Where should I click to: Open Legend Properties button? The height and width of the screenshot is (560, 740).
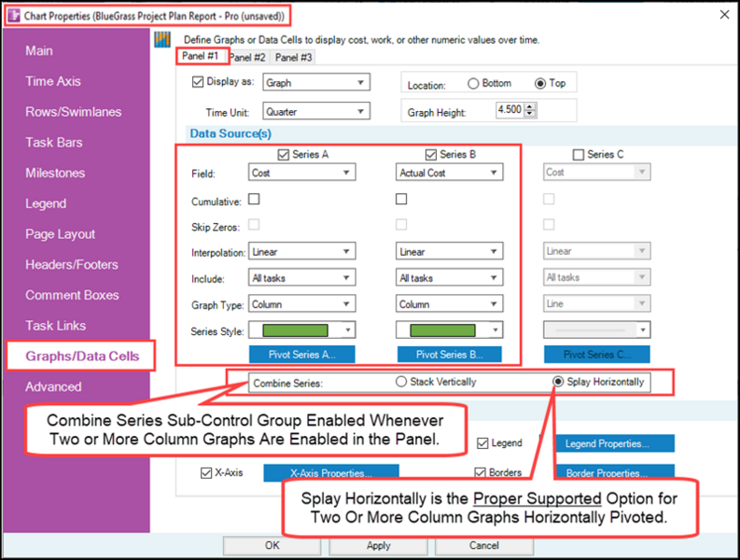click(607, 443)
